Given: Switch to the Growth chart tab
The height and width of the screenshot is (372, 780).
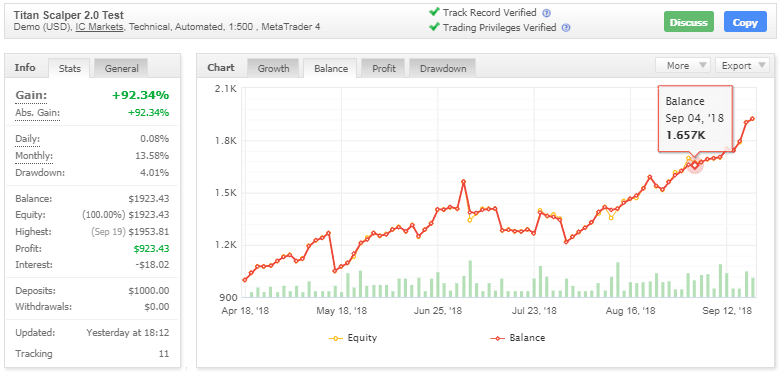Looking at the screenshot, I should (x=274, y=69).
